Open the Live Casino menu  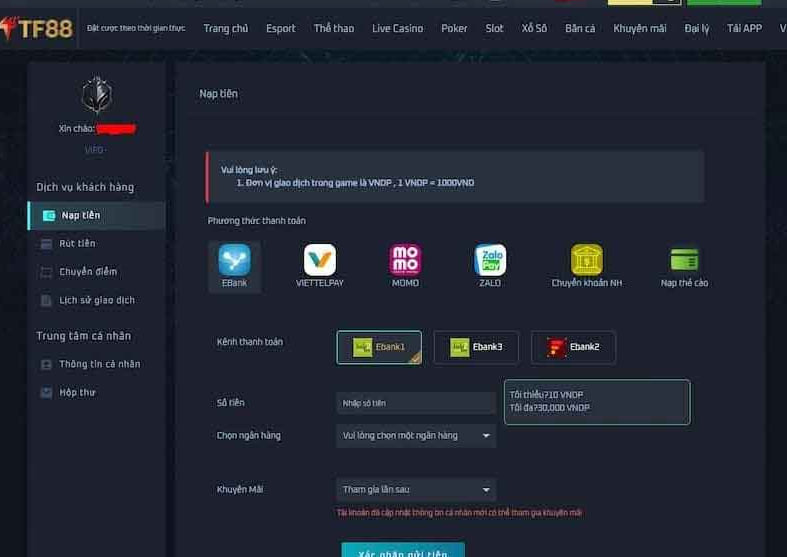coord(398,29)
